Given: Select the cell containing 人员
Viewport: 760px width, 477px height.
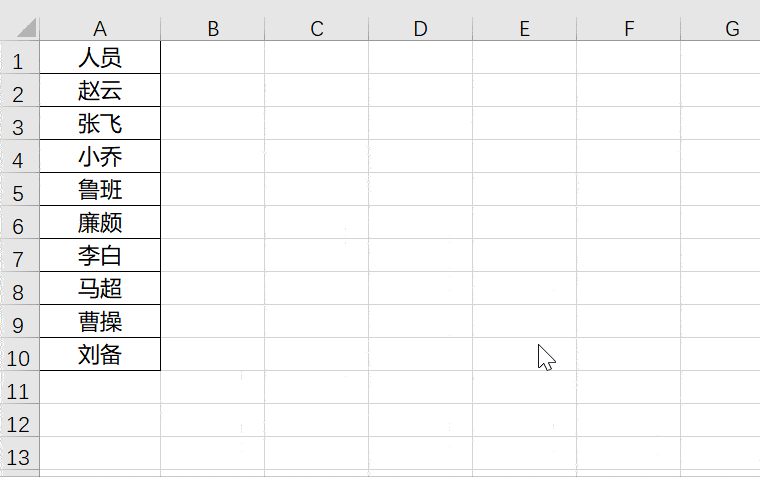Looking at the screenshot, I should pos(100,58).
